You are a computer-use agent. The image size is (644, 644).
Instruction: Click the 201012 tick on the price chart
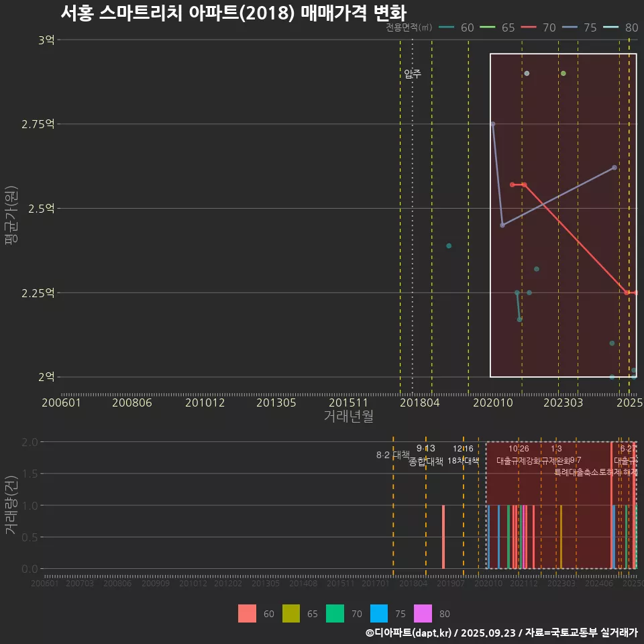(x=205, y=402)
